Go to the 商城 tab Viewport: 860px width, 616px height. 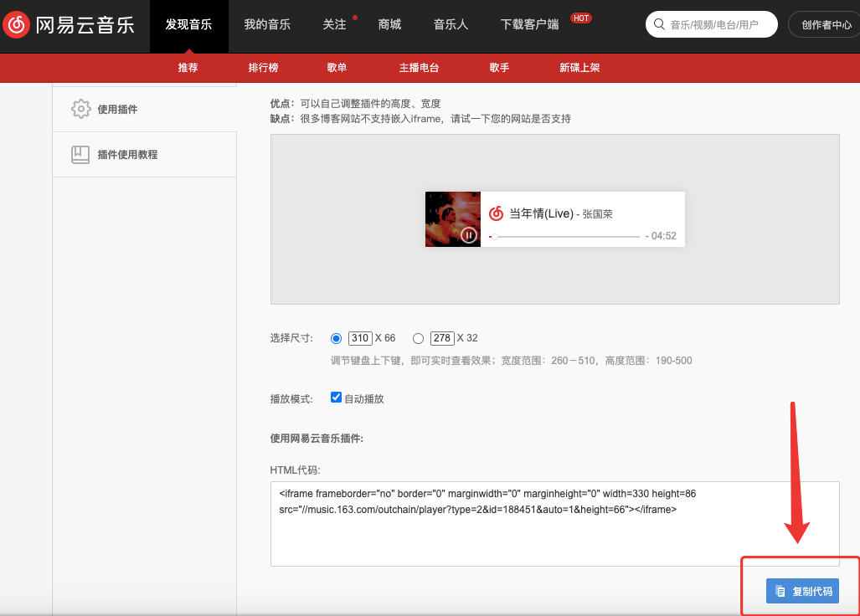click(x=389, y=24)
